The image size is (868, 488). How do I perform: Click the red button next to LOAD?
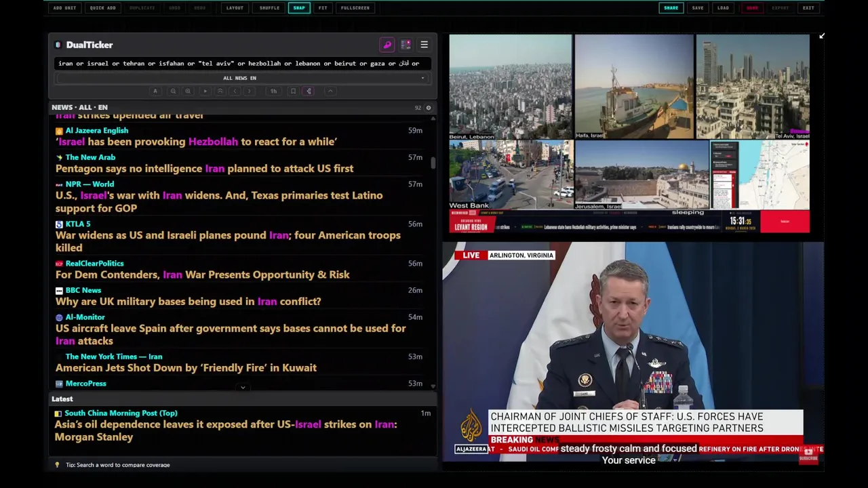pos(752,8)
